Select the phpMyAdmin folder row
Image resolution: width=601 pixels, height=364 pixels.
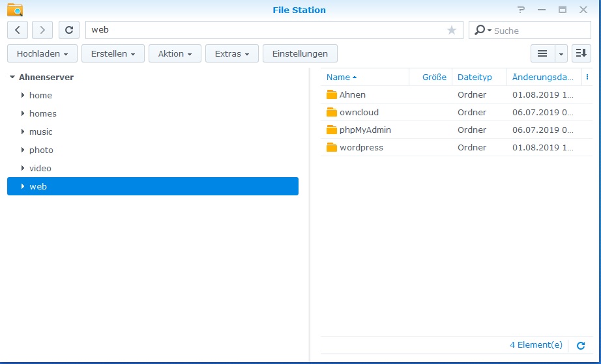pos(365,130)
